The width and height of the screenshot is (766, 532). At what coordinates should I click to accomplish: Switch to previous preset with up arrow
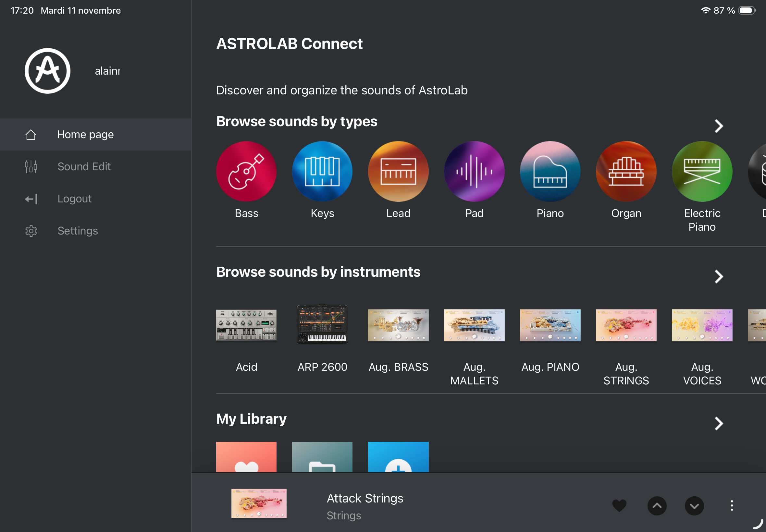657,506
